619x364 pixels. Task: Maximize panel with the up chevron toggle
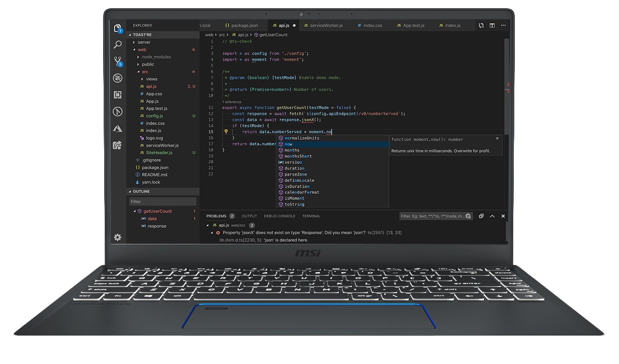point(492,217)
